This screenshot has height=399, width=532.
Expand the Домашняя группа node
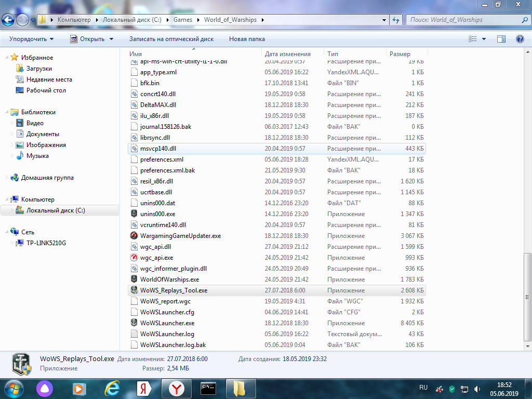[6, 178]
